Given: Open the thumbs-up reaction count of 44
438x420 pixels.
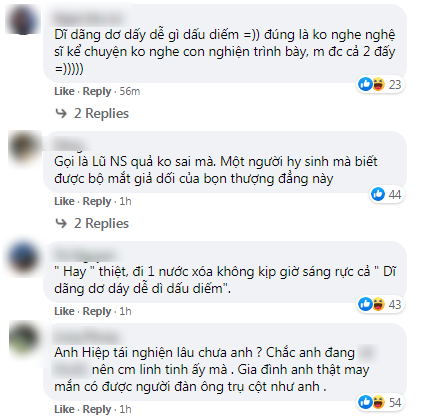Looking at the screenshot, I should 386,194.
